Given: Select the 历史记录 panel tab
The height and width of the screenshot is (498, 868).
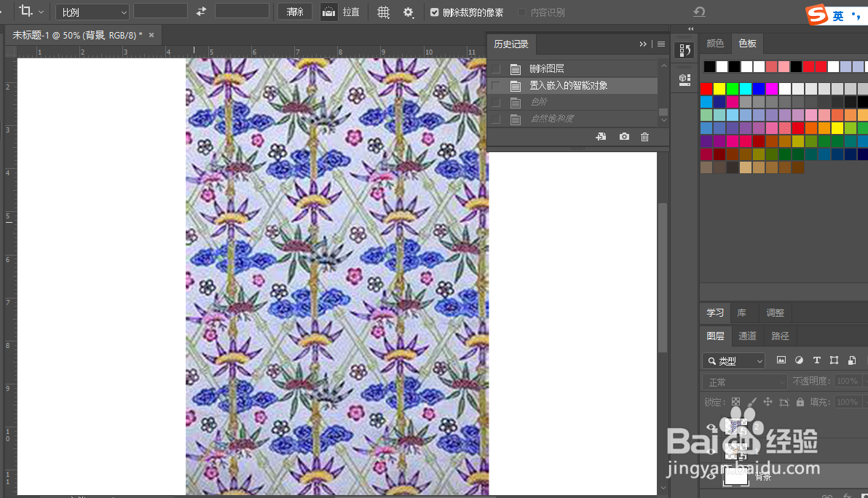Looking at the screenshot, I should click(511, 44).
